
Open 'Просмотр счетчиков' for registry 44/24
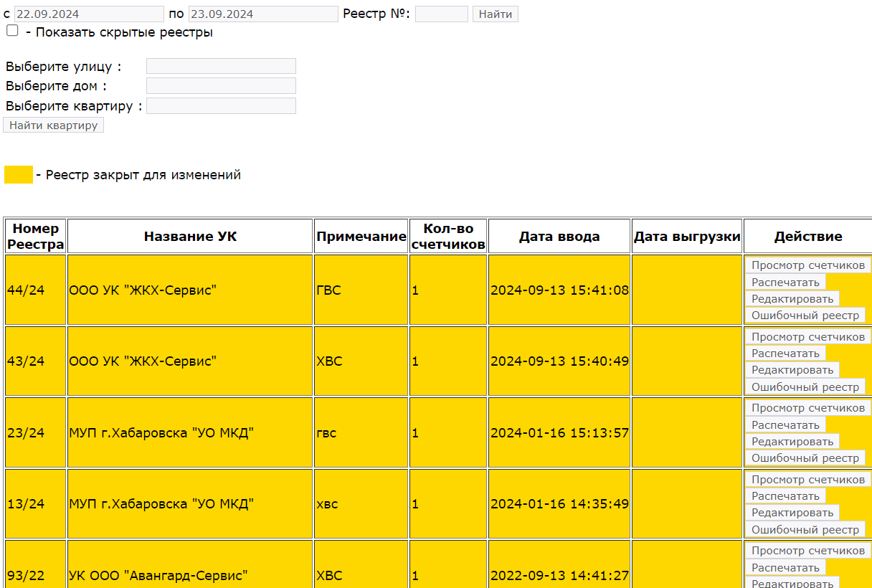pyautogui.click(x=808, y=265)
